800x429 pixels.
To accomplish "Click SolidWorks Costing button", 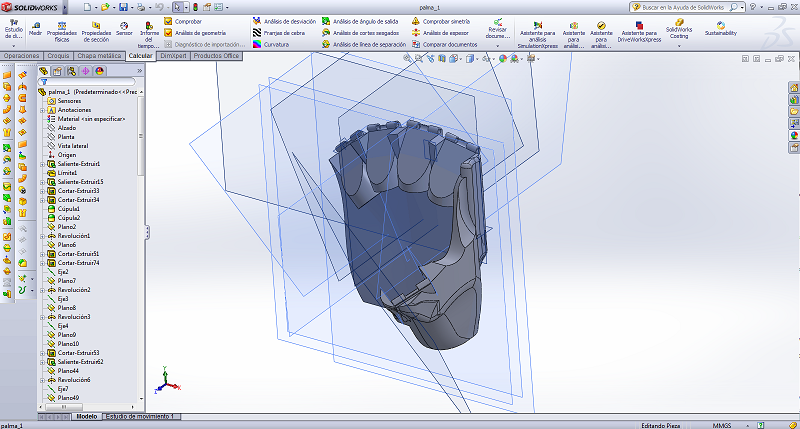I will 679,29.
